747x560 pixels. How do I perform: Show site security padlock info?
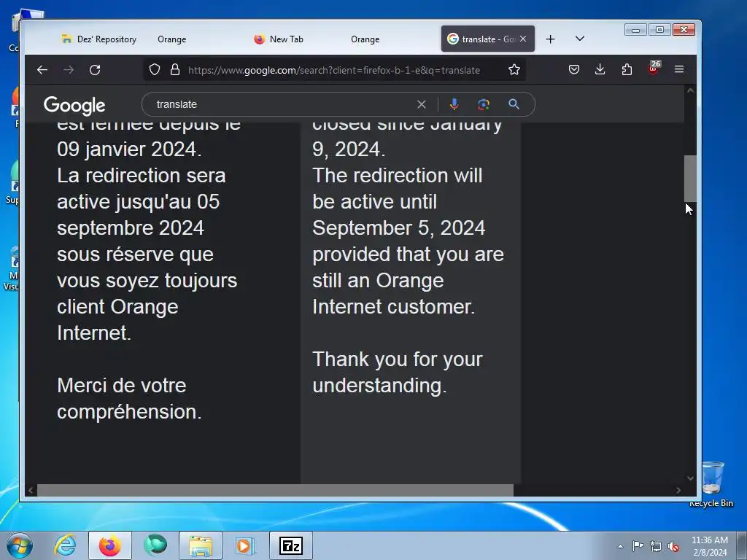pyautogui.click(x=175, y=69)
